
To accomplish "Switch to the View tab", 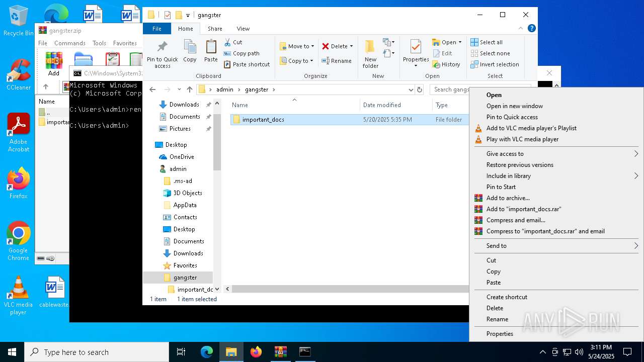I will pos(243,29).
